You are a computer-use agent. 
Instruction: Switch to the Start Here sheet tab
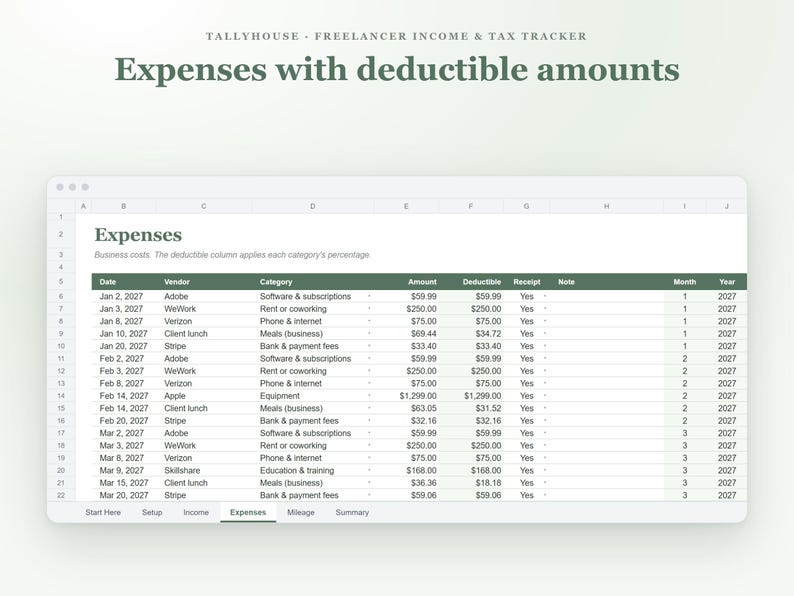click(x=103, y=512)
